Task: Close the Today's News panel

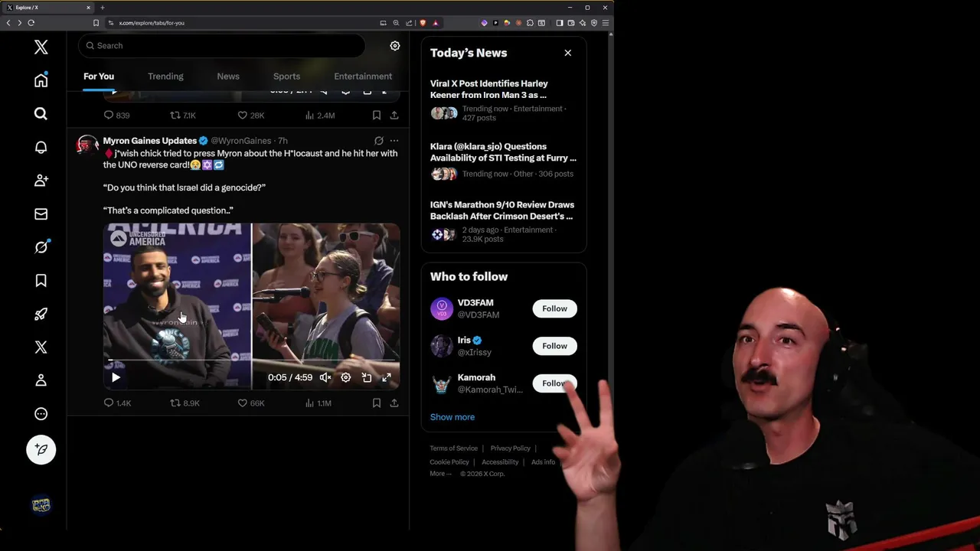Action: [x=568, y=53]
